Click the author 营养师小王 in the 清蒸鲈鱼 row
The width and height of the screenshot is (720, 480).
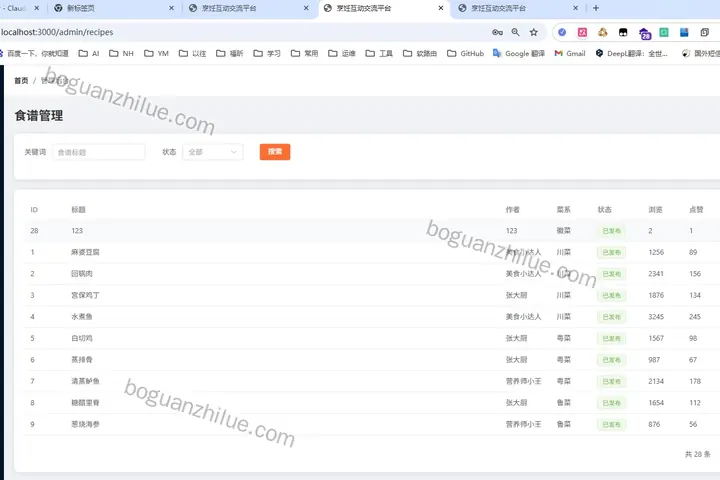click(523, 381)
